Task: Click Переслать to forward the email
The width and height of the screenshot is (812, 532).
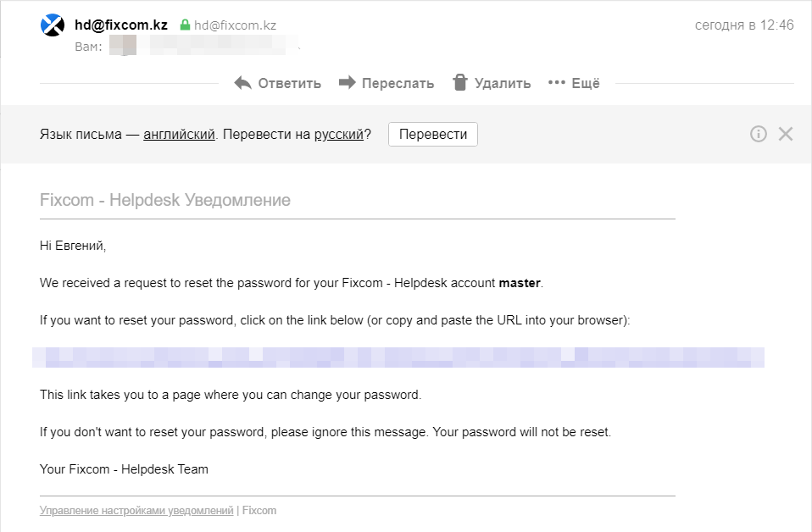Action: [398, 83]
